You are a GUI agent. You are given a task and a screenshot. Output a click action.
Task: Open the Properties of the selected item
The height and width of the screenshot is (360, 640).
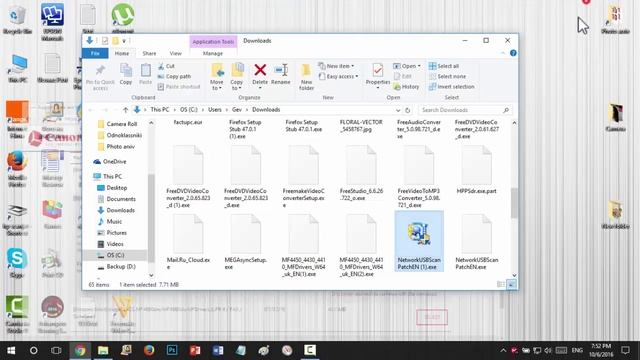[x=378, y=76]
